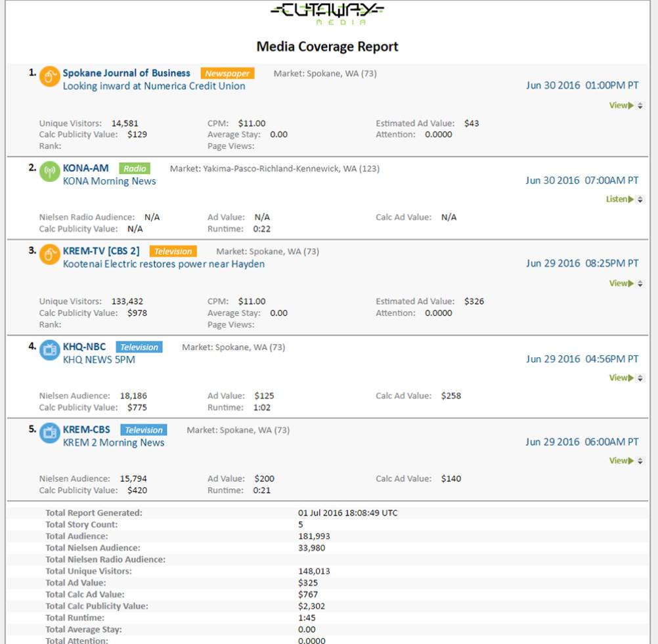Open the KREM-TV story options arrow
The image size is (658, 644).
(640, 284)
